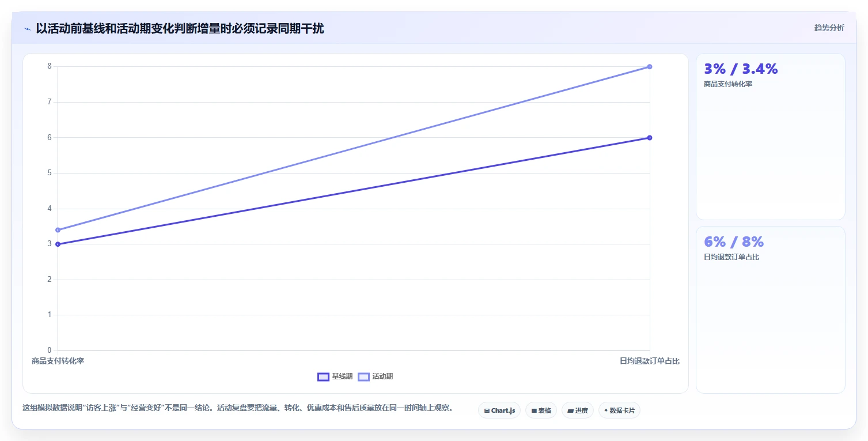Screen dimensions: 868x441
Task: Select the 数据卡片 tag chip
Action: tap(619, 410)
